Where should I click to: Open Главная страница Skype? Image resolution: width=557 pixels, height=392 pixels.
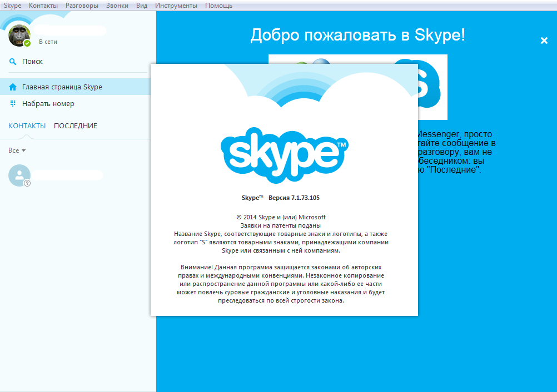tap(75, 87)
